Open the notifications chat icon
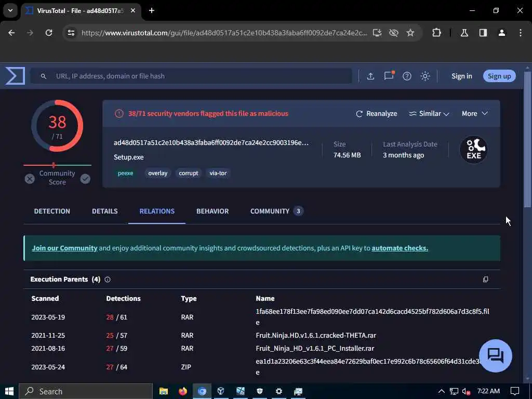 [x=389, y=76]
